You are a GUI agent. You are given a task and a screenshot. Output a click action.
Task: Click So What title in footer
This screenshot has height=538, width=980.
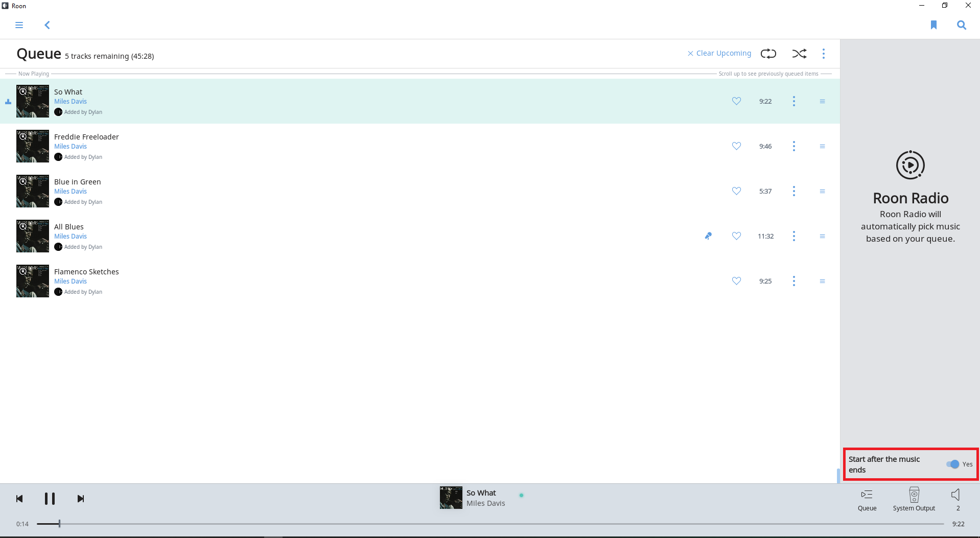pyautogui.click(x=481, y=493)
